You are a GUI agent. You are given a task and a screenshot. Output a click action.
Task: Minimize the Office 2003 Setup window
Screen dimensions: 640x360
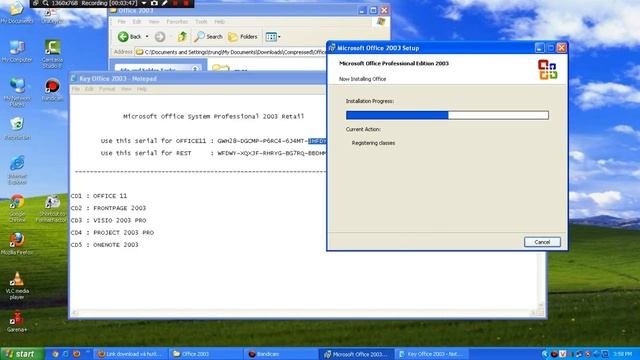pyautogui.click(x=539, y=48)
